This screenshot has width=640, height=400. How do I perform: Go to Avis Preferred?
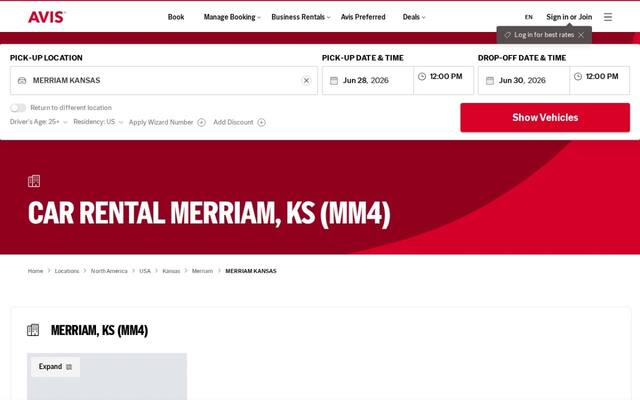363,17
